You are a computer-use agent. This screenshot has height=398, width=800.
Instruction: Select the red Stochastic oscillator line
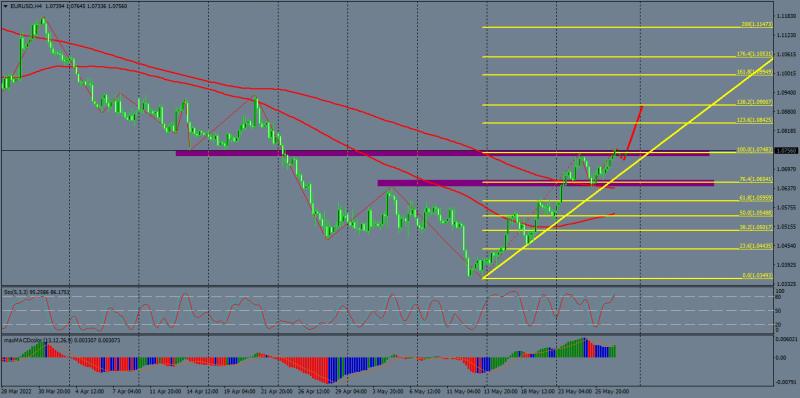[x=309, y=311]
